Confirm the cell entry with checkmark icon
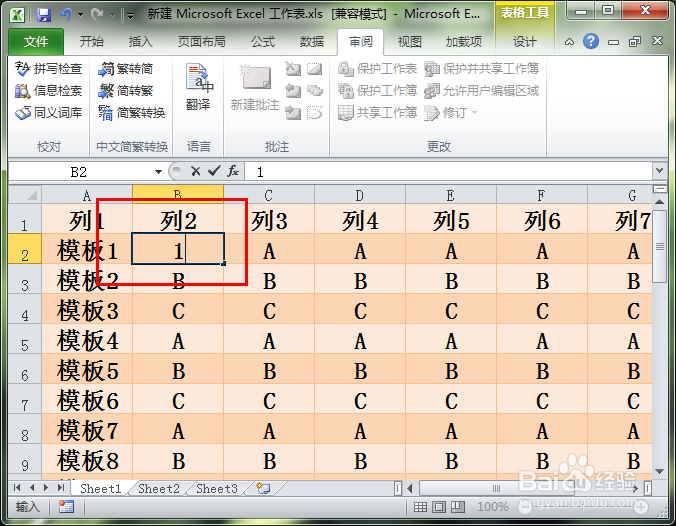 [x=214, y=172]
